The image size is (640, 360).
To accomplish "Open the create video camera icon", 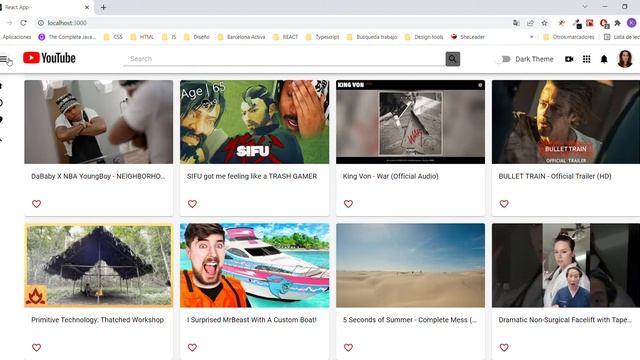I will point(569,59).
